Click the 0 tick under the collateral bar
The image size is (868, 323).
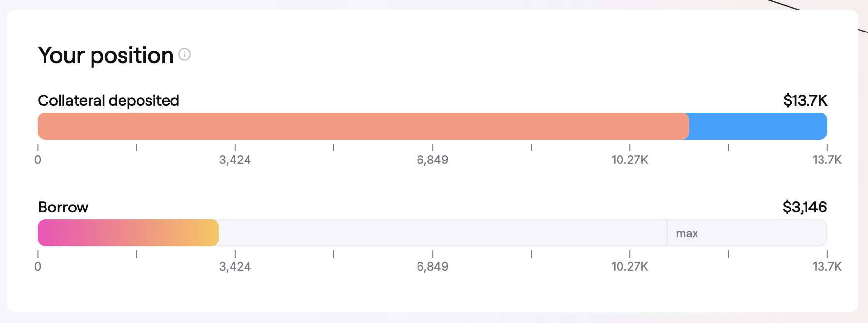point(38,160)
